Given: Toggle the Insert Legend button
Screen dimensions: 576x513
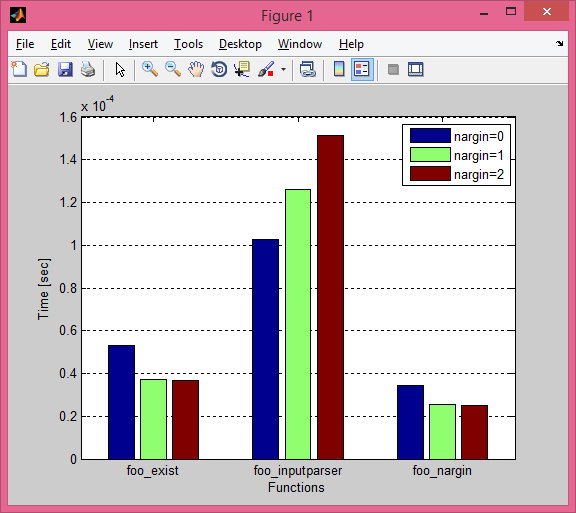Looking at the screenshot, I should [362, 69].
